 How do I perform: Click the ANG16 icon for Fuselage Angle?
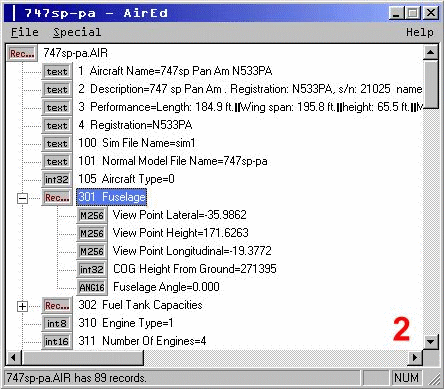point(92,287)
